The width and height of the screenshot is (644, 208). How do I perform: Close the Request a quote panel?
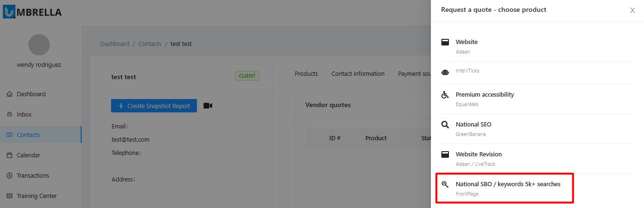coord(632,10)
